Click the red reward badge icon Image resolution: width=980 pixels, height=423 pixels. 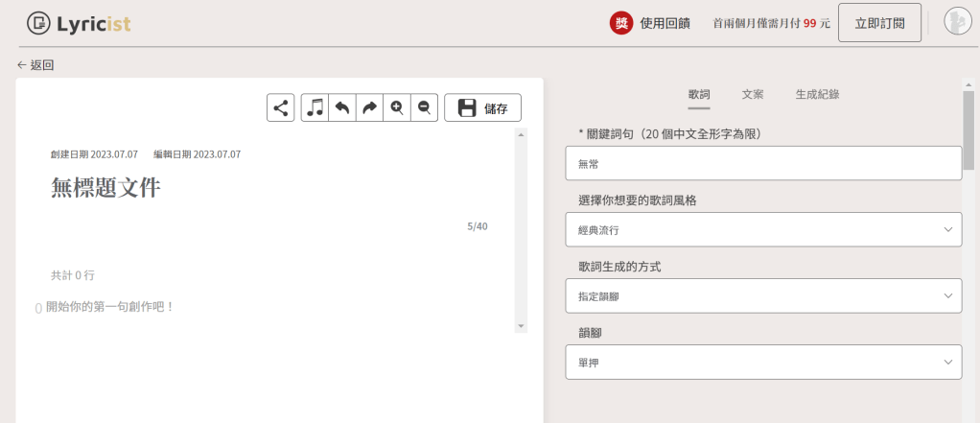point(620,23)
